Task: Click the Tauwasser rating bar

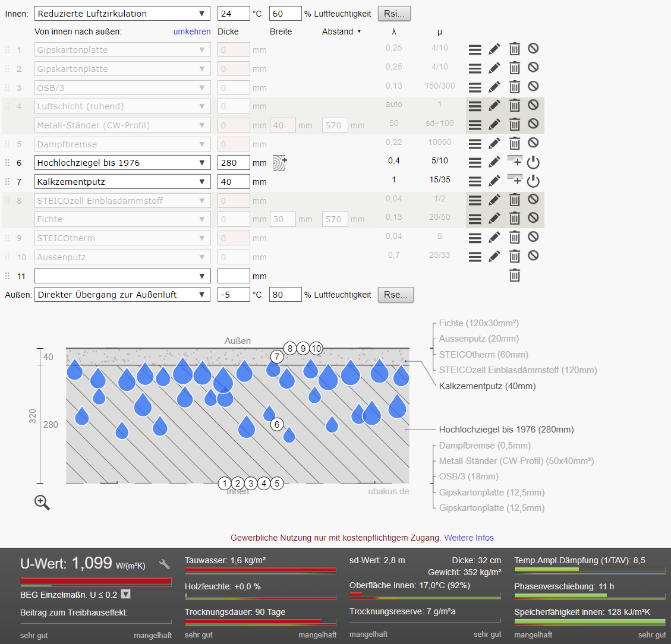Action: click(x=260, y=571)
